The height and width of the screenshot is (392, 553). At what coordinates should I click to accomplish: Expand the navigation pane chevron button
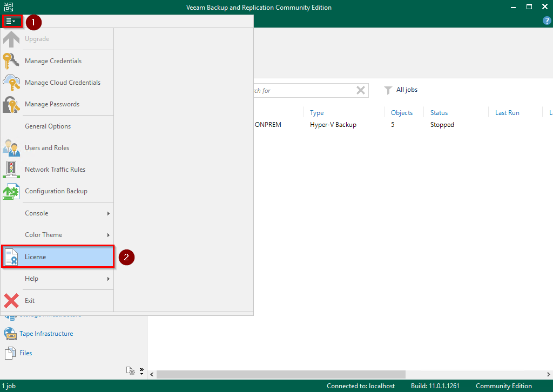(x=141, y=371)
